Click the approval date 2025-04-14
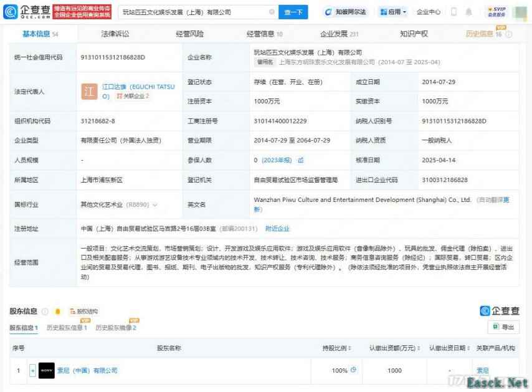Screen dimensions: 532x392 click(439, 160)
